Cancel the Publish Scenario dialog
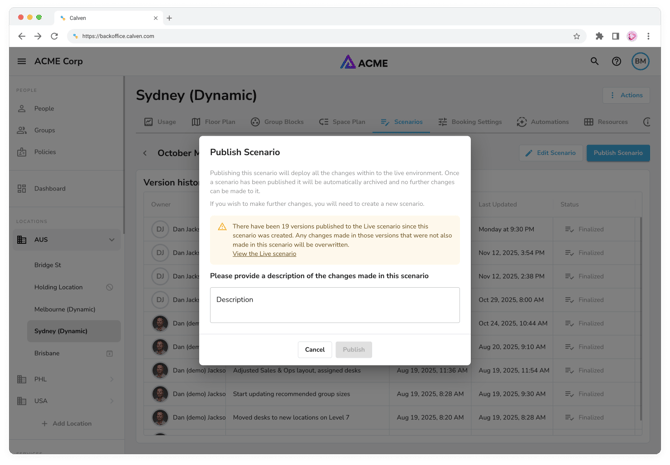 (314, 349)
